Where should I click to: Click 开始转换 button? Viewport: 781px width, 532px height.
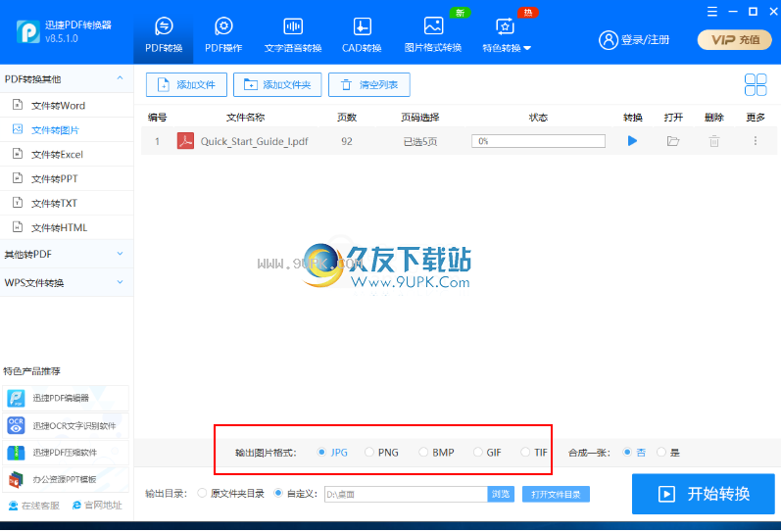click(704, 494)
